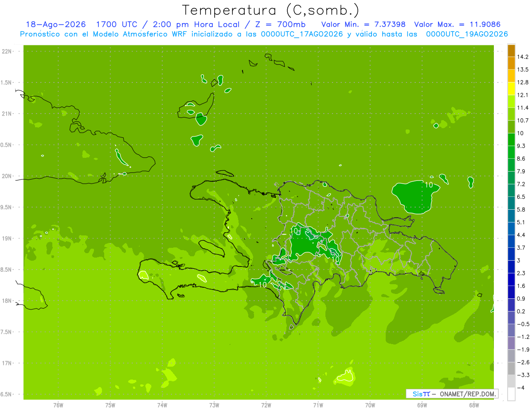Click the '74W' longitude label

(162, 405)
